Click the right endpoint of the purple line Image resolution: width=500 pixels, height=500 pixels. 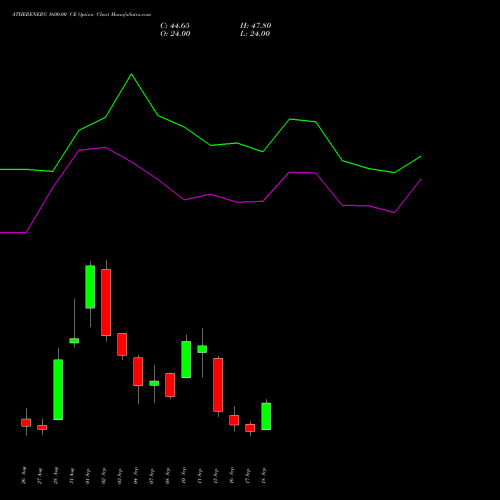pyautogui.click(x=421, y=179)
